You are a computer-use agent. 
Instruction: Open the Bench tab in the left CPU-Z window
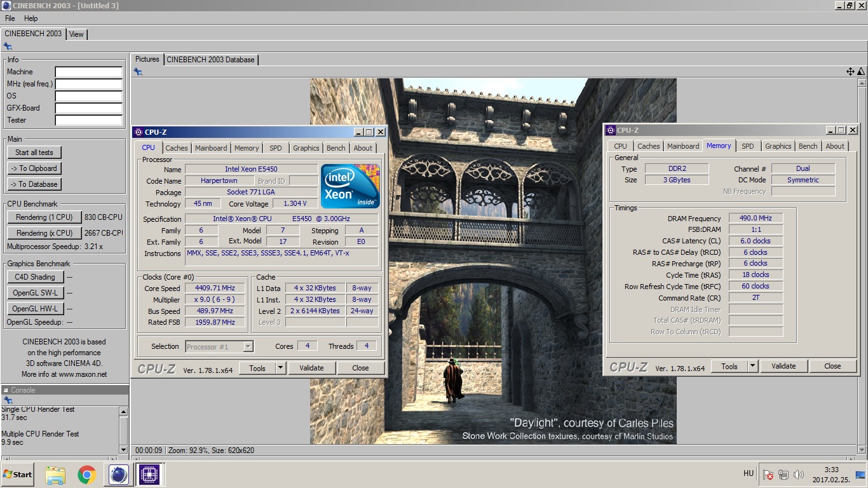tap(336, 148)
